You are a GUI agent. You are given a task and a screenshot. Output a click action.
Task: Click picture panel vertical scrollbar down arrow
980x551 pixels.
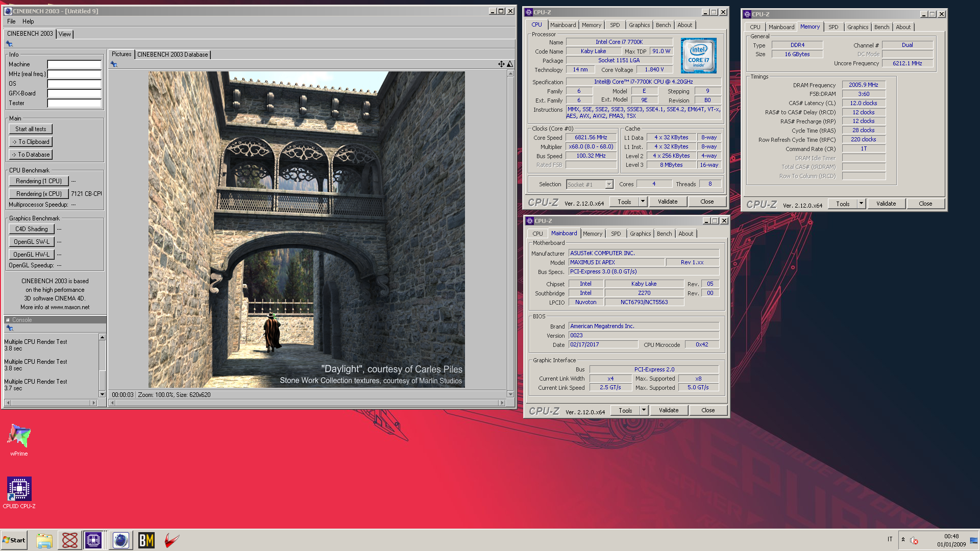tap(510, 394)
